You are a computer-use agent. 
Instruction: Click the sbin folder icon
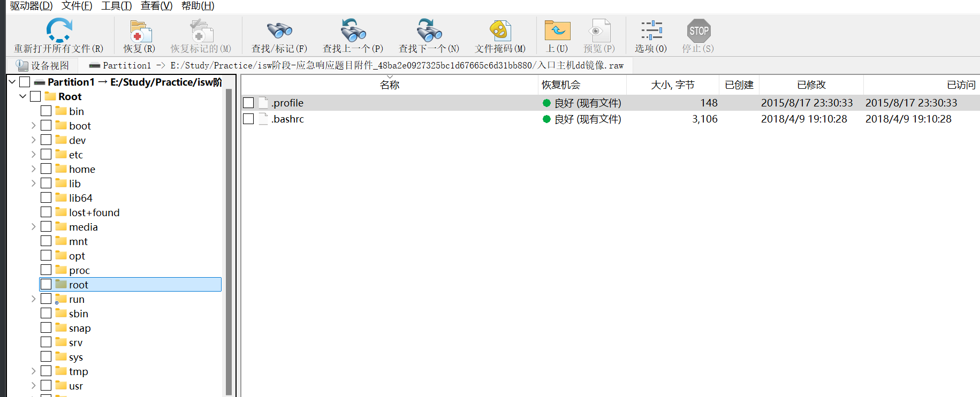[x=61, y=313]
